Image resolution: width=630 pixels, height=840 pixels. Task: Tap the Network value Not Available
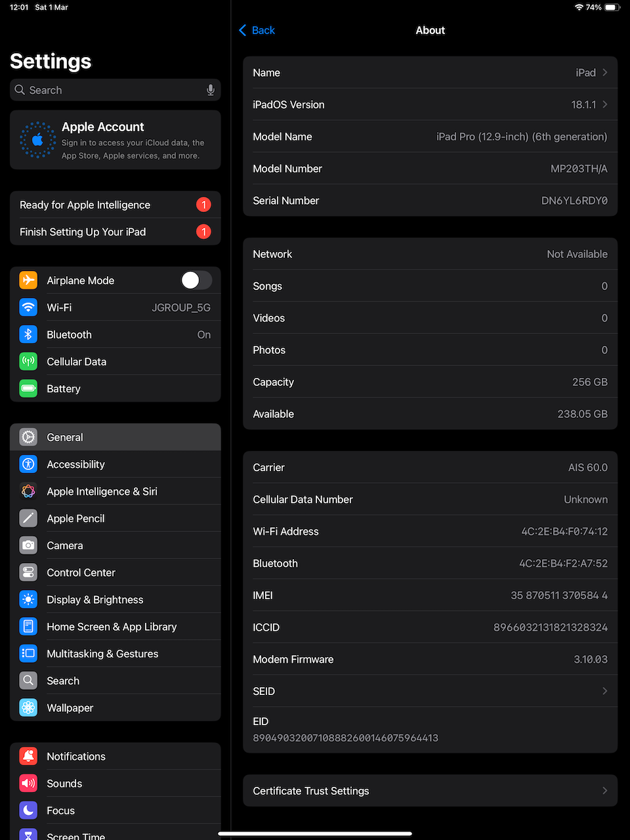pyautogui.click(x=577, y=254)
